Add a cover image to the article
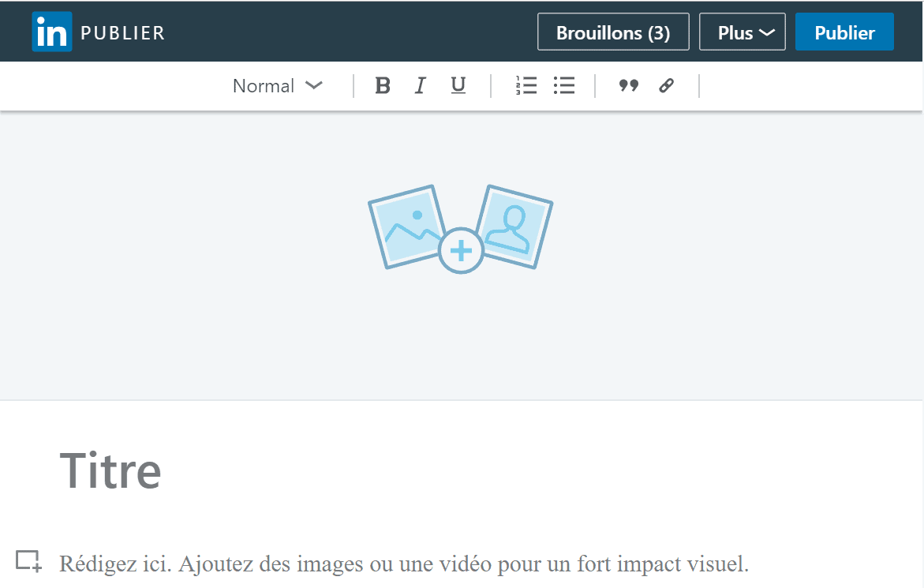 point(460,229)
